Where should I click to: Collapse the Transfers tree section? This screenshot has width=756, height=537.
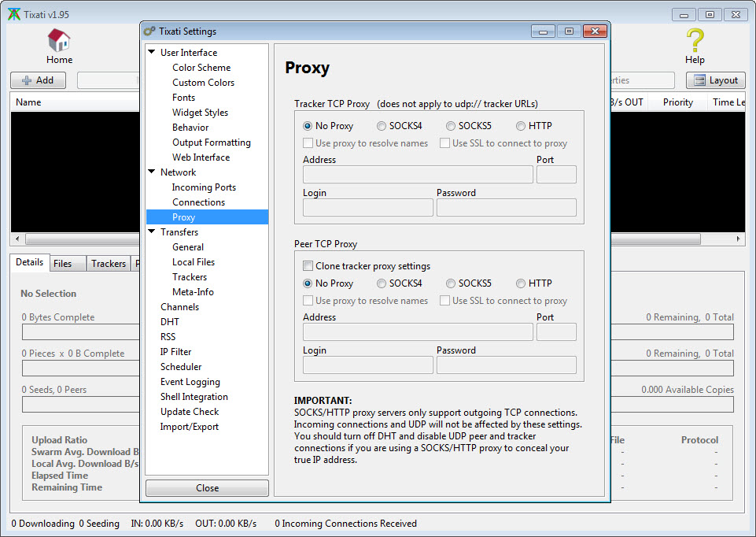(x=152, y=231)
